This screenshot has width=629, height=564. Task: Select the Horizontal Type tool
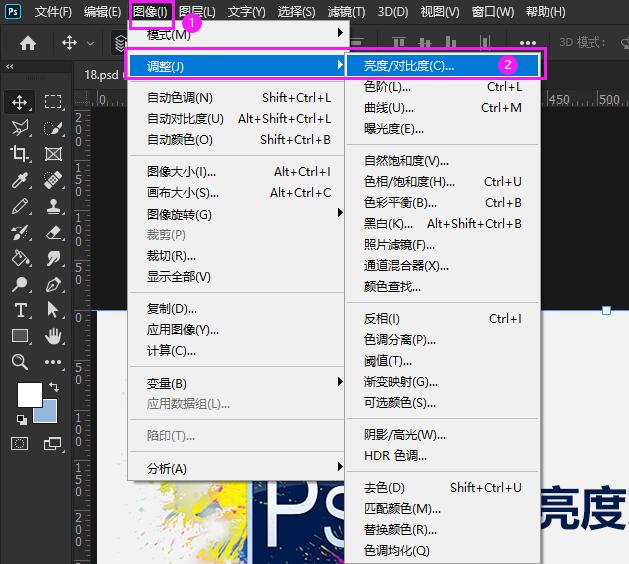pyautogui.click(x=20, y=310)
